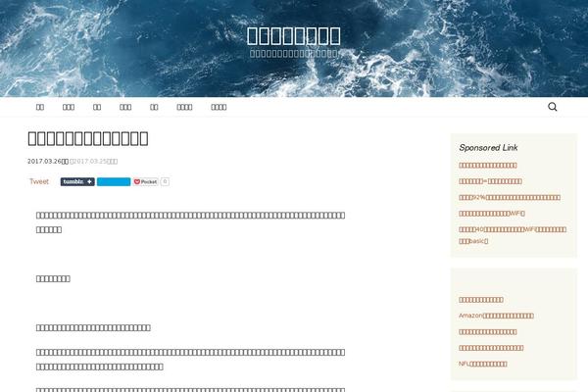Open the search magnifier icon in navigation bar

(552, 107)
